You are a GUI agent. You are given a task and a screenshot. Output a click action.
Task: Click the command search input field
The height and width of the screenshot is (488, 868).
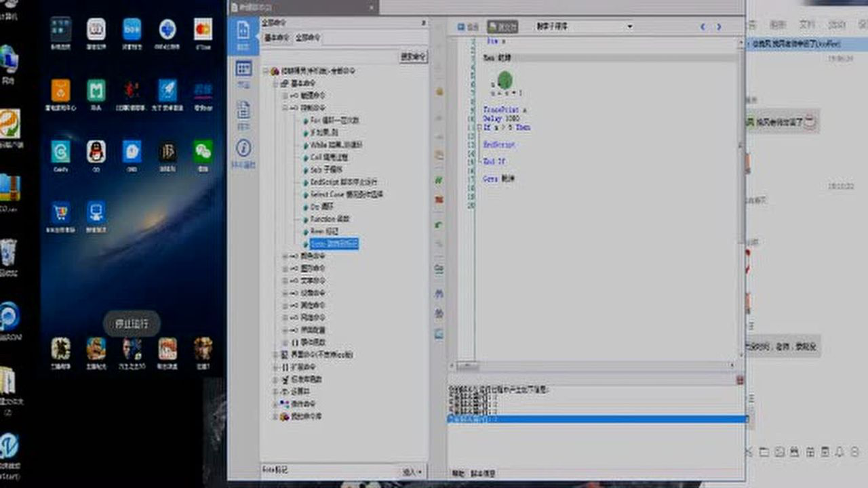[330, 57]
